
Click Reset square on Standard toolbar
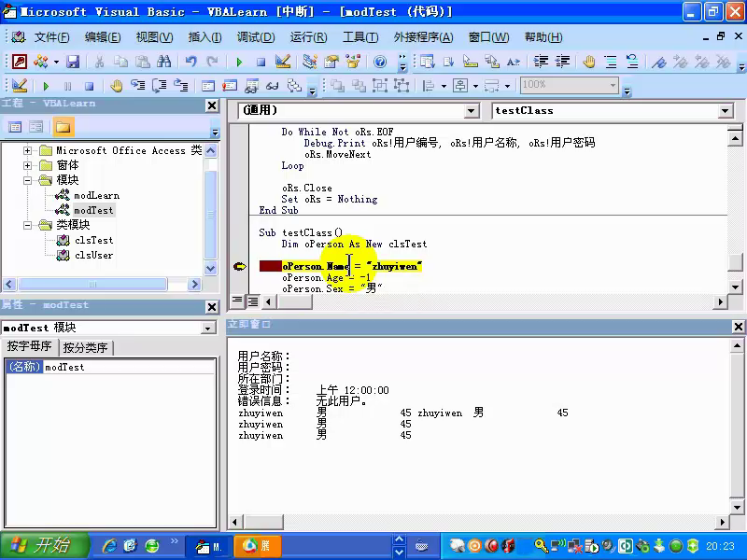tap(261, 62)
